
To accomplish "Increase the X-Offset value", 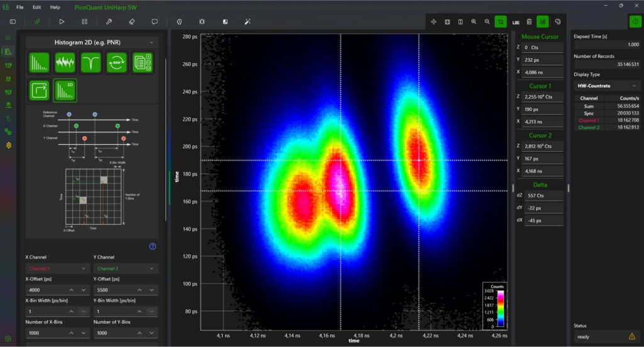I will (71, 290).
